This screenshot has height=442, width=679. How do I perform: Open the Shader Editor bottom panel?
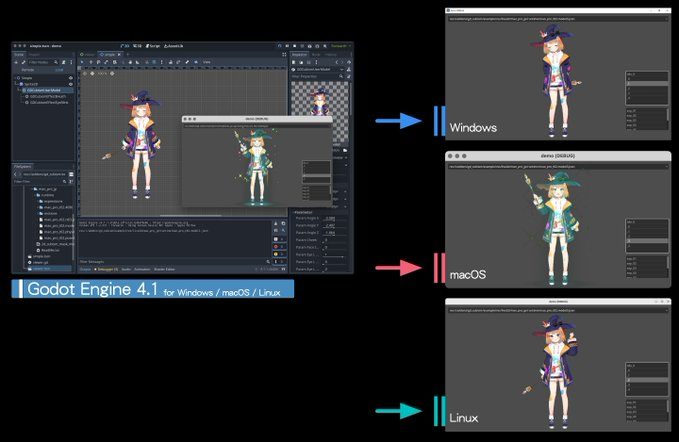coord(165,269)
